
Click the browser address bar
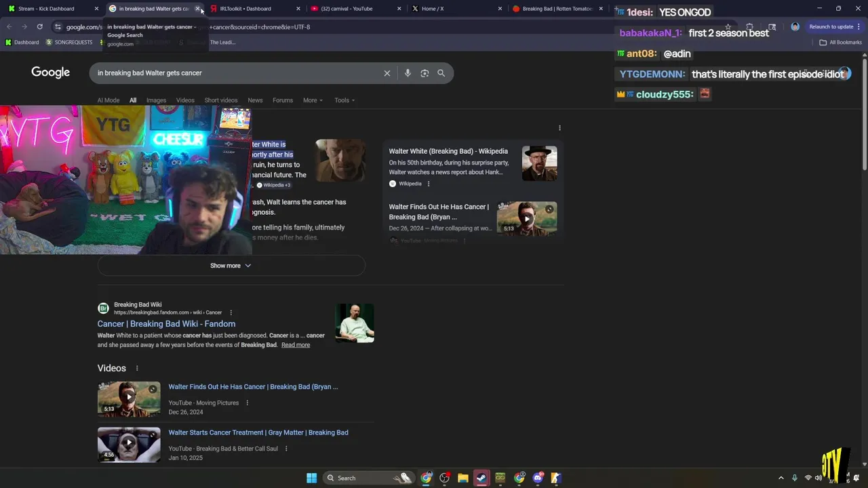(387, 27)
